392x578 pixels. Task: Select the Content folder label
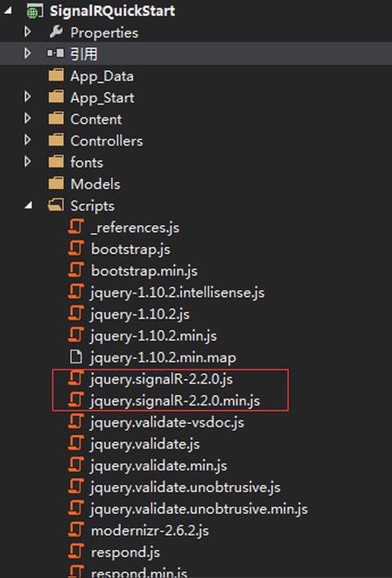click(x=95, y=119)
